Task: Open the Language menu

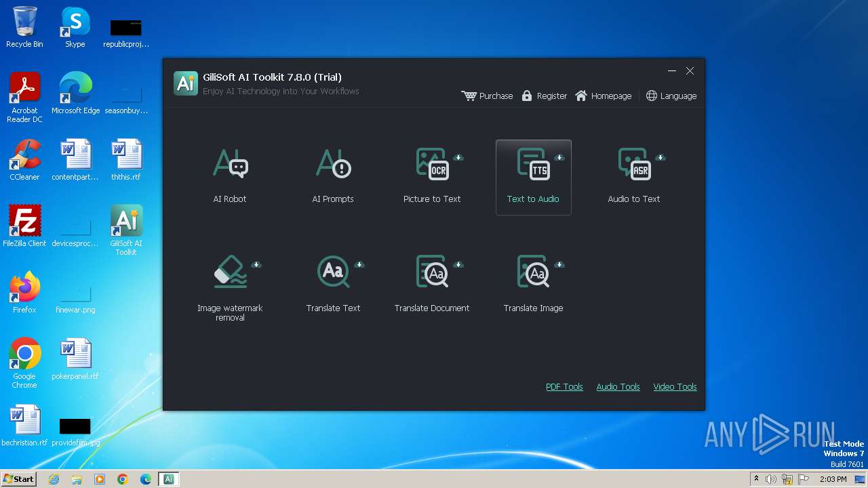Action: (671, 96)
